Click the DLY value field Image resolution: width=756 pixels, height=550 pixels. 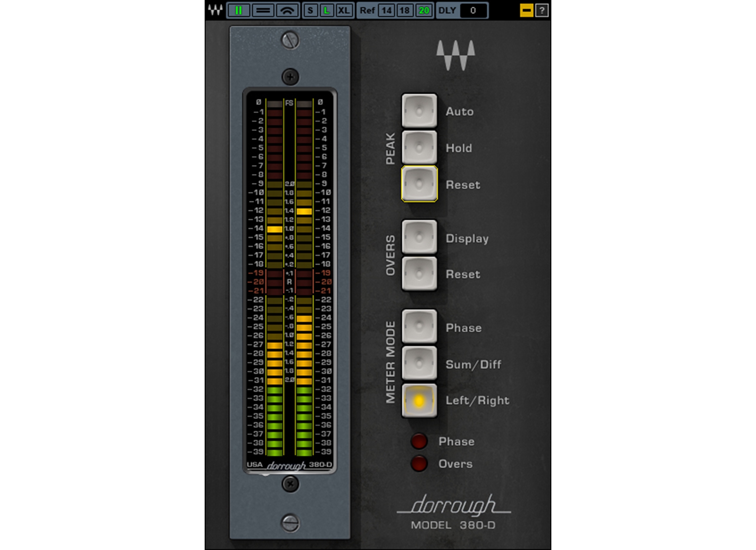coord(473,11)
